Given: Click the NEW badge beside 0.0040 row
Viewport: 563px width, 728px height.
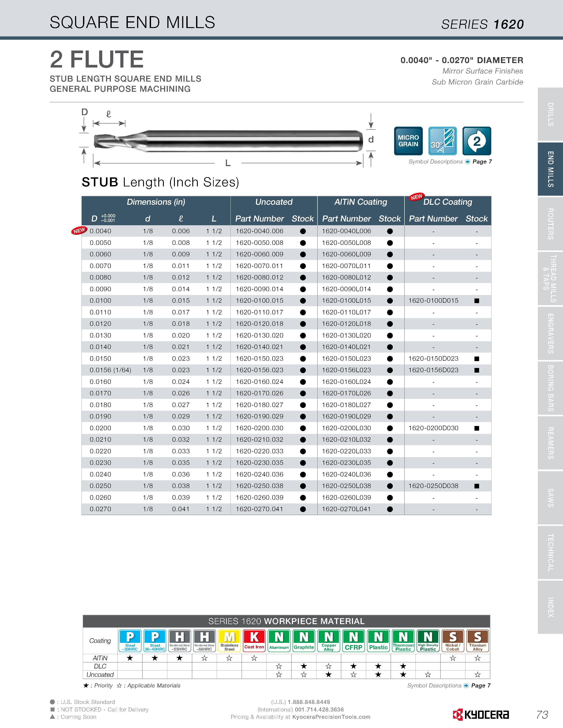Looking at the screenshot, I should tap(79, 230).
